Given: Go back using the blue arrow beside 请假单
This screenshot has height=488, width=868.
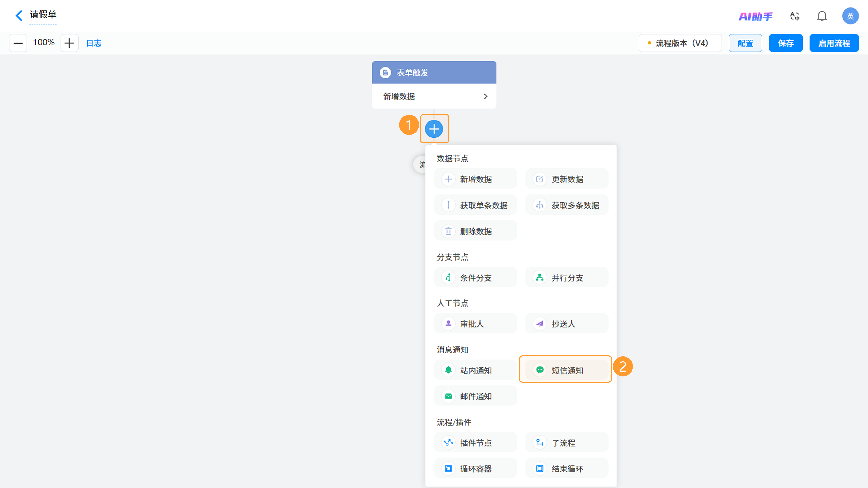Looking at the screenshot, I should [19, 16].
